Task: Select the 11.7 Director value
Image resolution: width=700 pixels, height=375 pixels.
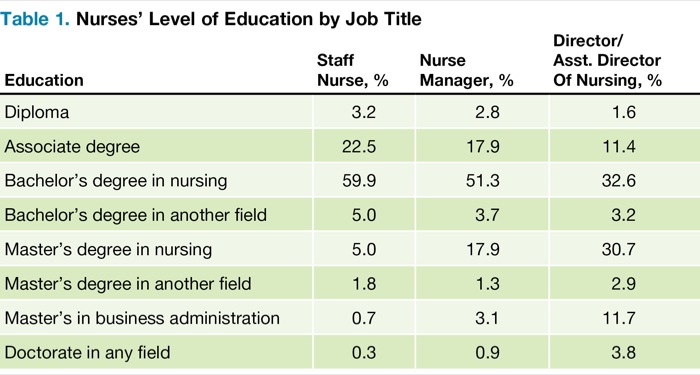Action: click(619, 318)
